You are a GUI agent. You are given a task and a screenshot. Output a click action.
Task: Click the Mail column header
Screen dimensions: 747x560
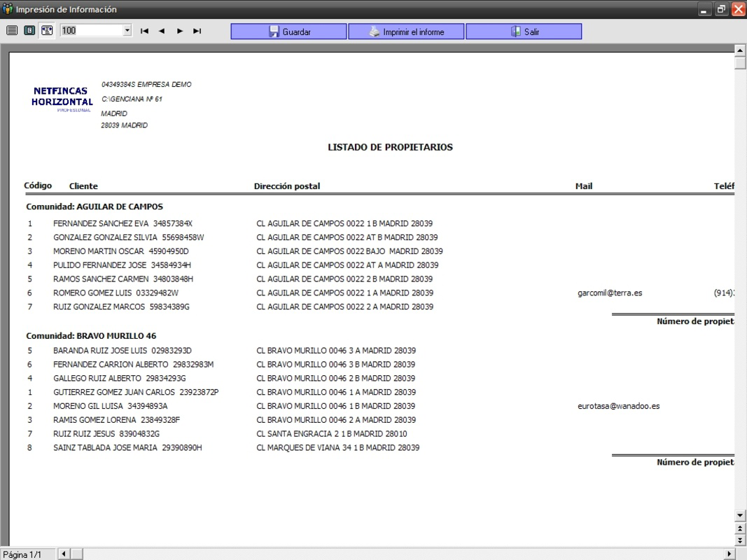click(x=584, y=186)
